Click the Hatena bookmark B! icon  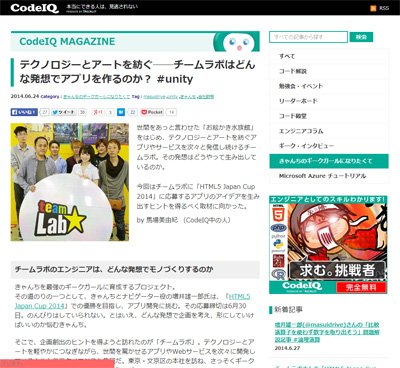tap(121, 112)
